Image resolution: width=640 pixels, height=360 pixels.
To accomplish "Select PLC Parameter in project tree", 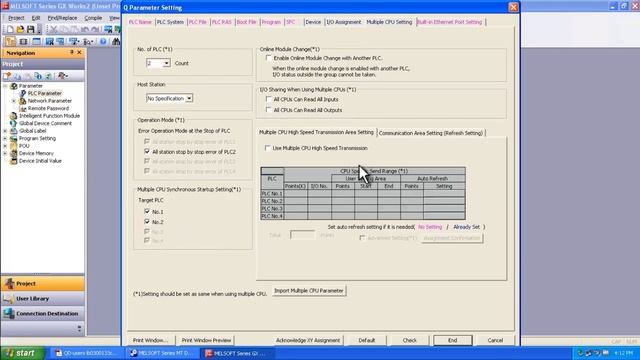I will pyautogui.click(x=44, y=93).
